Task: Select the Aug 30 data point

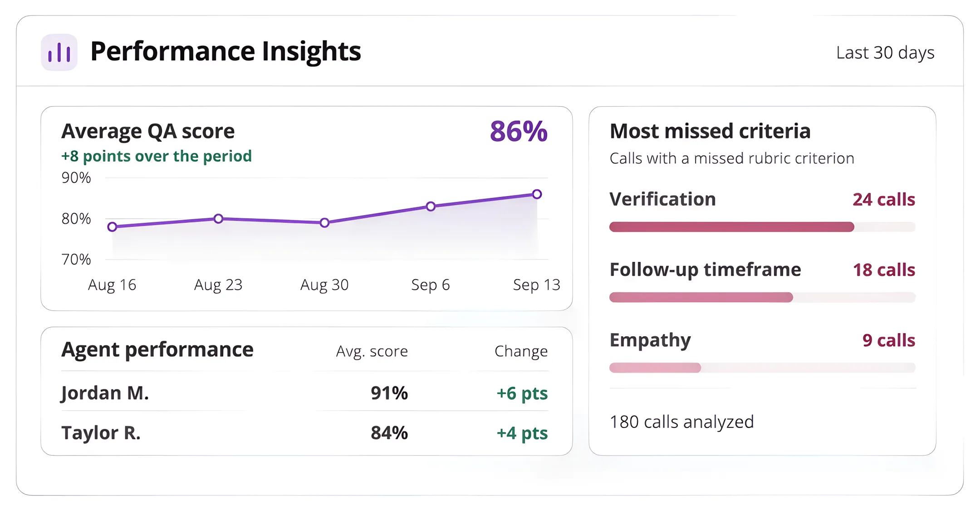Action: click(x=324, y=223)
